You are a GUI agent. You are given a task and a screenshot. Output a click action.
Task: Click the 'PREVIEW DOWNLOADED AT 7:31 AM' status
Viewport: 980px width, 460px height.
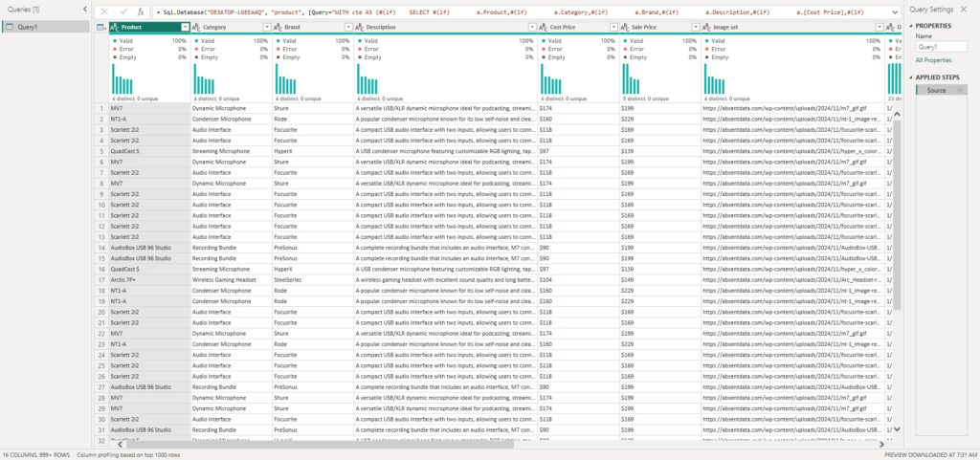pyautogui.click(x=930, y=455)
